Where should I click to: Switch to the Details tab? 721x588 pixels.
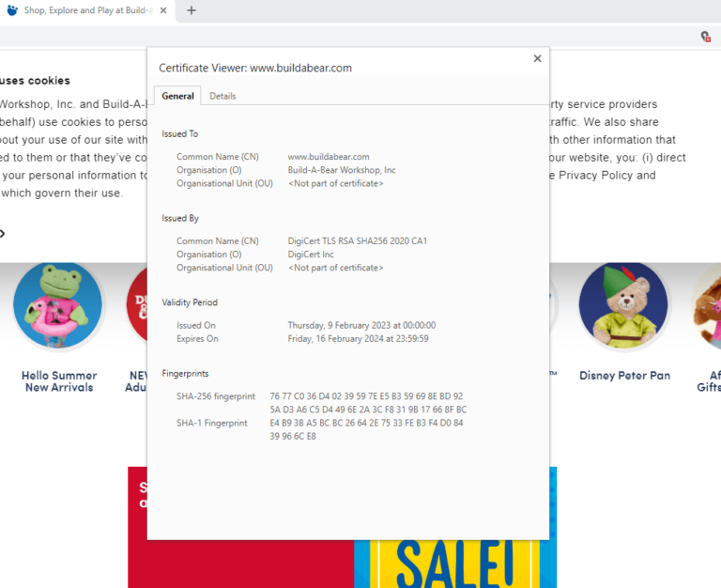222,96
